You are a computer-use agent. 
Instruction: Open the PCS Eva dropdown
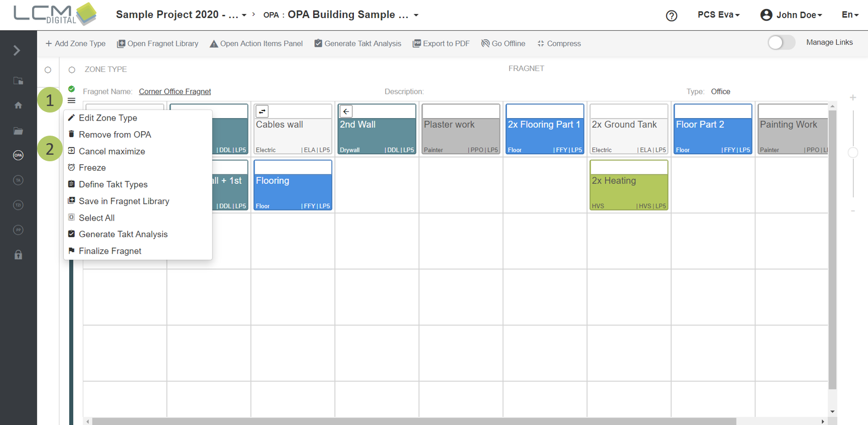(718, 15)
